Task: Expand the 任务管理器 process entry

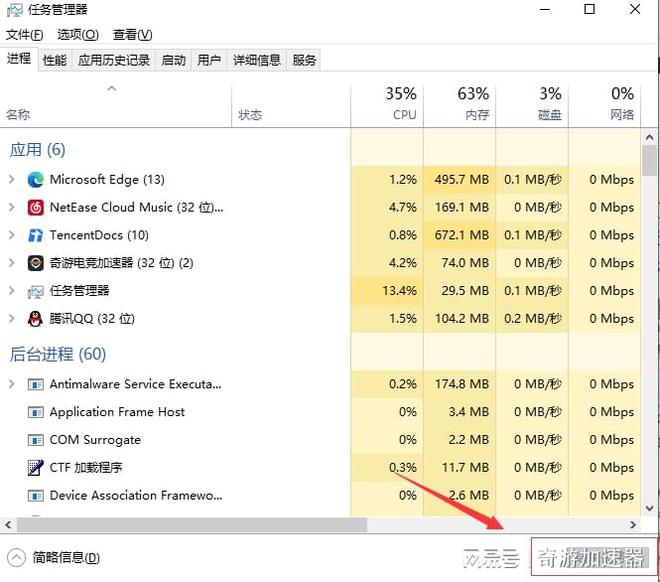Action: (x=12, y=291)
